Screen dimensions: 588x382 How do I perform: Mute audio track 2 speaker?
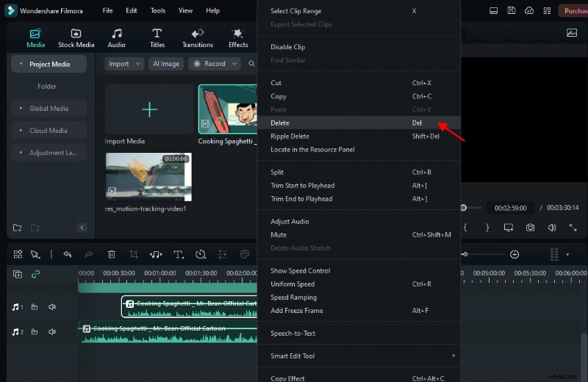point(52,332)
